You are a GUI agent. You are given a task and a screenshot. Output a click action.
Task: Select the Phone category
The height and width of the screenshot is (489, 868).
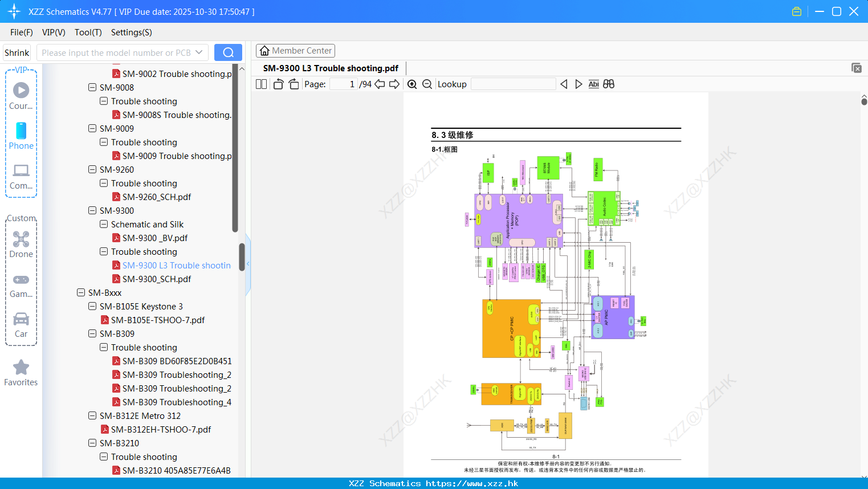21,136
